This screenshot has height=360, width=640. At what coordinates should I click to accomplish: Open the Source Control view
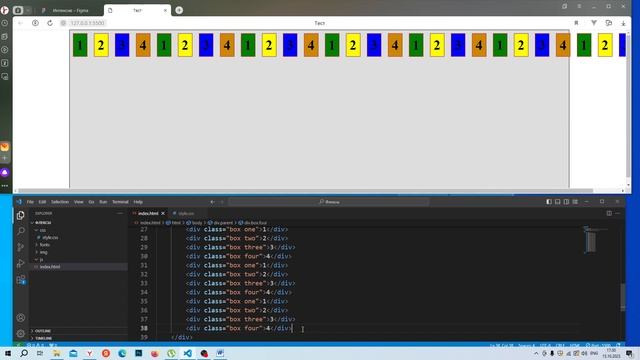(x=20, y=247)
